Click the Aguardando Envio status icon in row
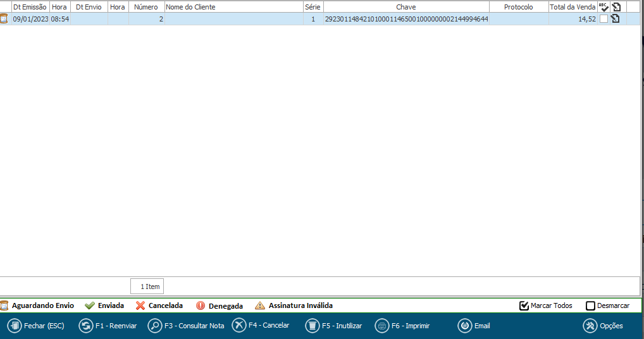 click(x=4, y=19)
